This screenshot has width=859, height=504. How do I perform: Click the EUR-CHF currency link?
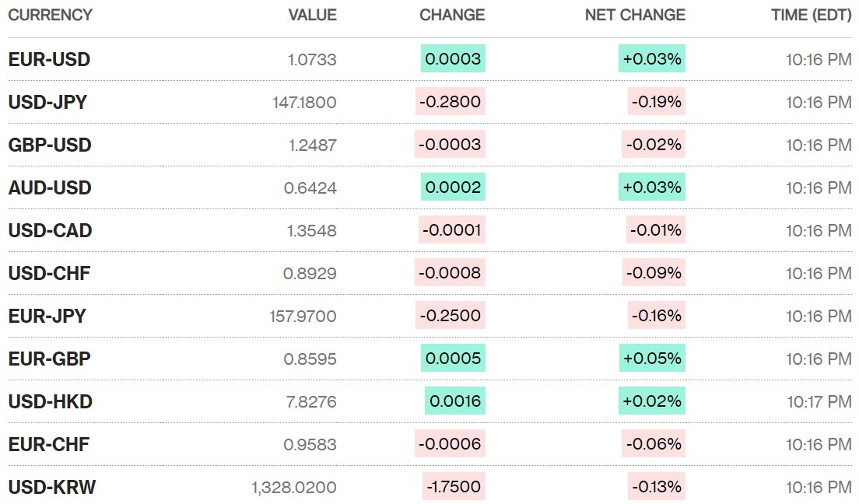point(49,444)
